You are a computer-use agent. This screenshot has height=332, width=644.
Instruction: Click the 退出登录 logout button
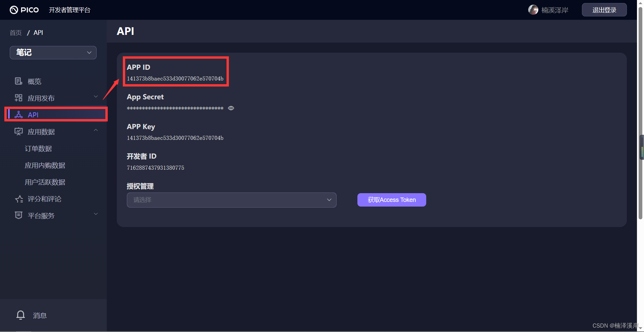604,10
